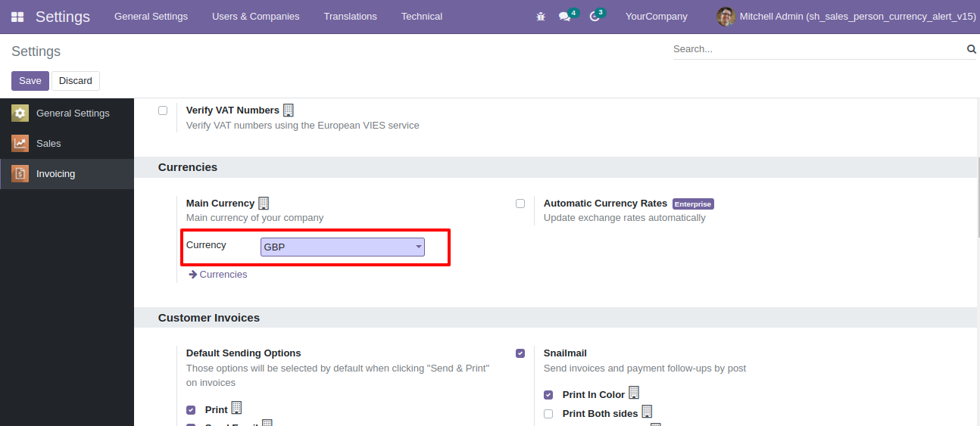Follow the Currencies link
The width and height of the screenshot is (980, 426).
(x=223, y=275)
